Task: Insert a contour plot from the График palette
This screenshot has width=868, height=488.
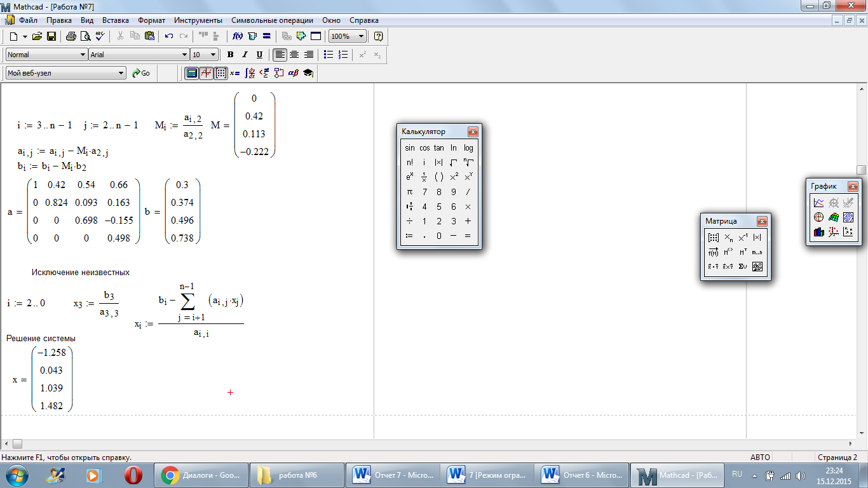Action: pos(848,217)
